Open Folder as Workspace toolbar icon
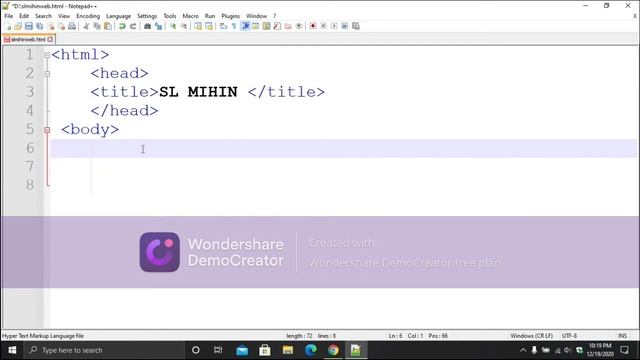 coord(288,26)
